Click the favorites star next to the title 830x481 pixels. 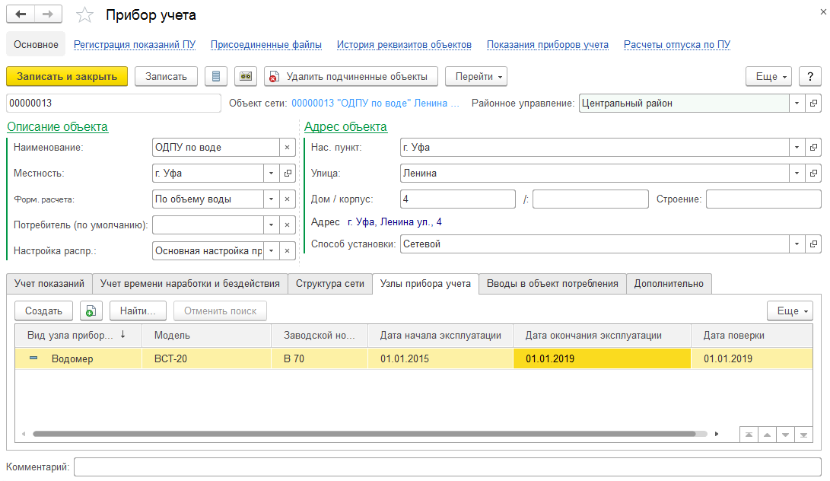(86, 15)
